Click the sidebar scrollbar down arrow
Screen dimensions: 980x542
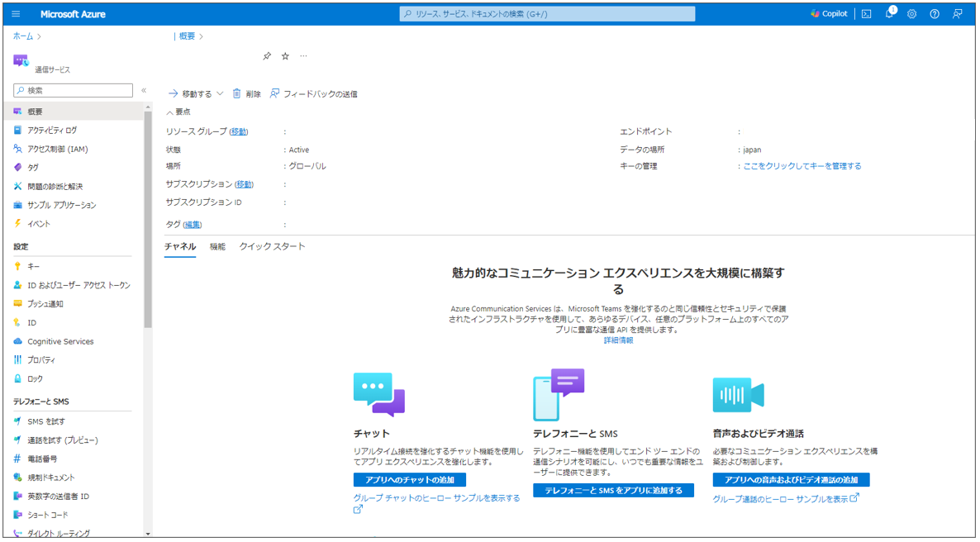148,534
